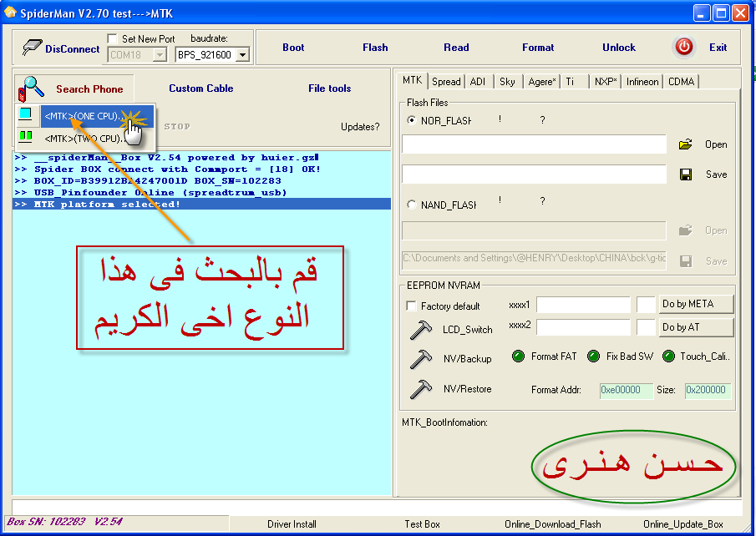Image resolution: width=756 pixels, height=536 pixels.
Task: Go to the NXP* tab
Action: click(x=606, y=82)
